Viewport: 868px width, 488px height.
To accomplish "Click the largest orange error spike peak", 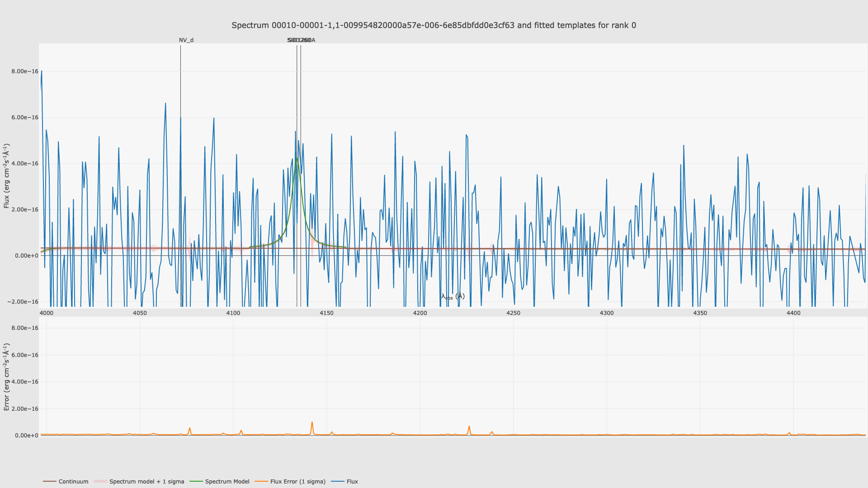I will [312, 422].
